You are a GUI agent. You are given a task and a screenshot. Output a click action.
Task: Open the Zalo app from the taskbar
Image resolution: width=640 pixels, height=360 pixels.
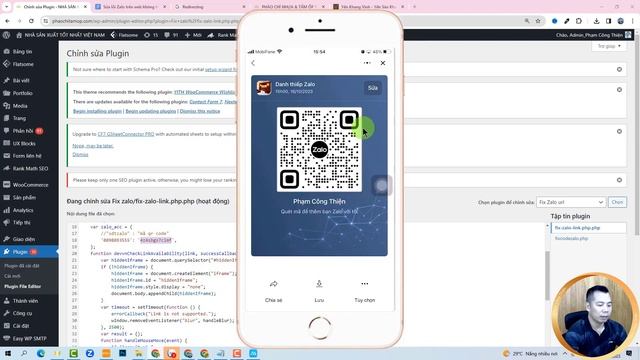90,353
